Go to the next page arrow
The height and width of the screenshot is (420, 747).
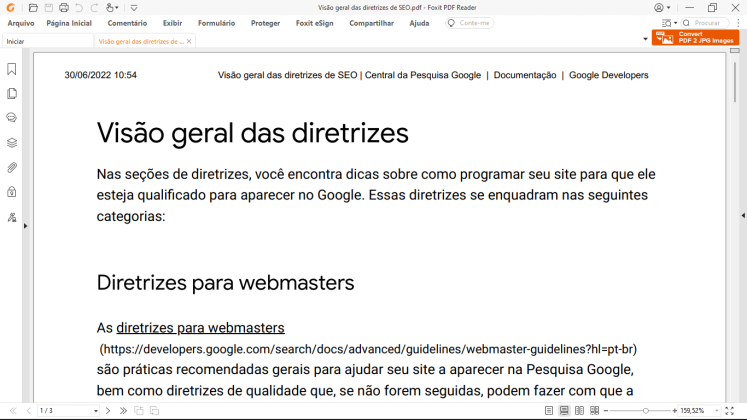click(x=108, y=410)
